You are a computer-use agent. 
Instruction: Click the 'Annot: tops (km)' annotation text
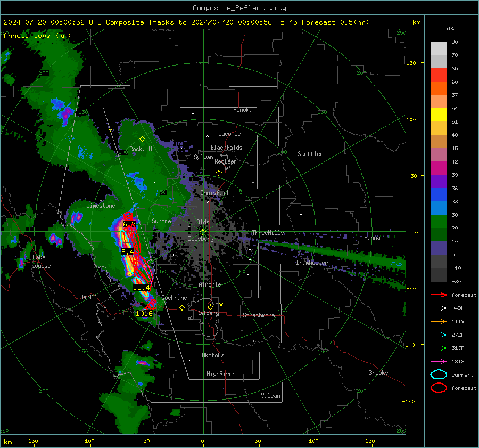pos(37,36)
